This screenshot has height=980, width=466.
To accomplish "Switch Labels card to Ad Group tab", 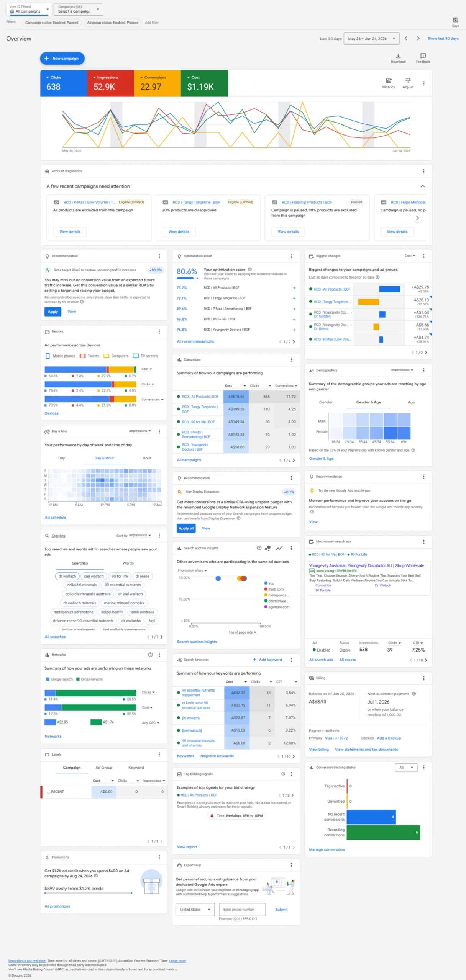I will 104,768.
